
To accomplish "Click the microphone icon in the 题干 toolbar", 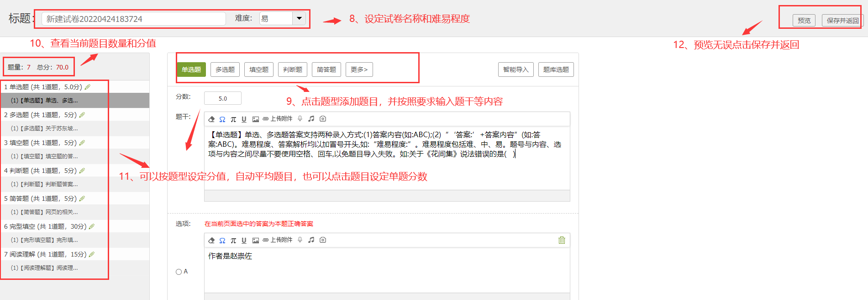I will coord(300,119).
